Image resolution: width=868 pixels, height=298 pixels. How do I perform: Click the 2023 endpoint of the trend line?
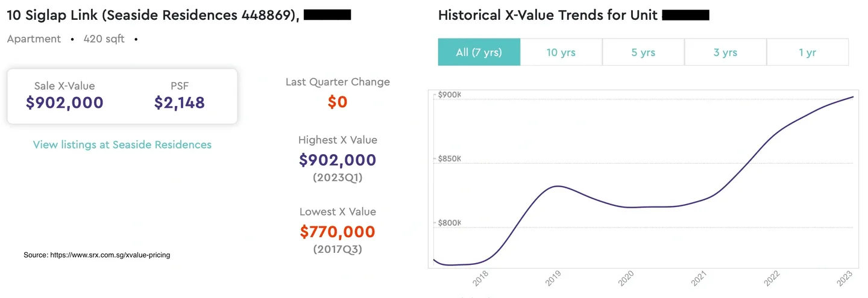pyautogui.click(x=853, y=97)
